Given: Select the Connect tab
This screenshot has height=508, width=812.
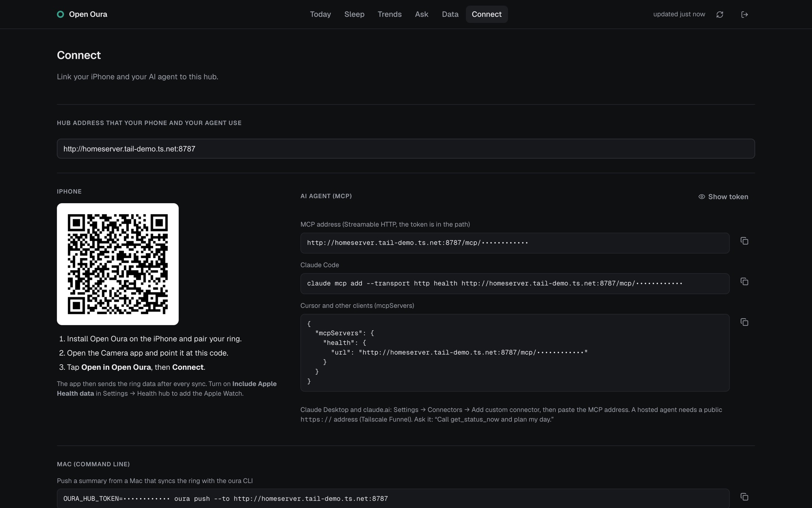Looking at the screenshot, I should click(x=486, y=14).
